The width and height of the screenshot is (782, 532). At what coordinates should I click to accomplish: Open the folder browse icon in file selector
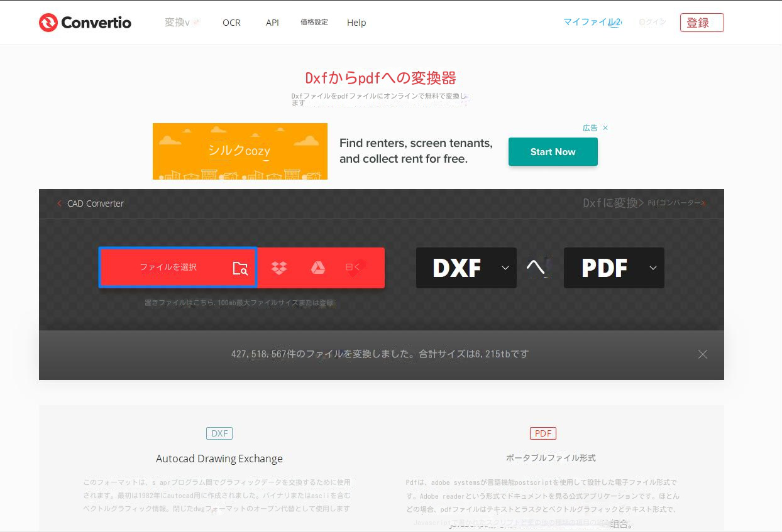point(240,268)
